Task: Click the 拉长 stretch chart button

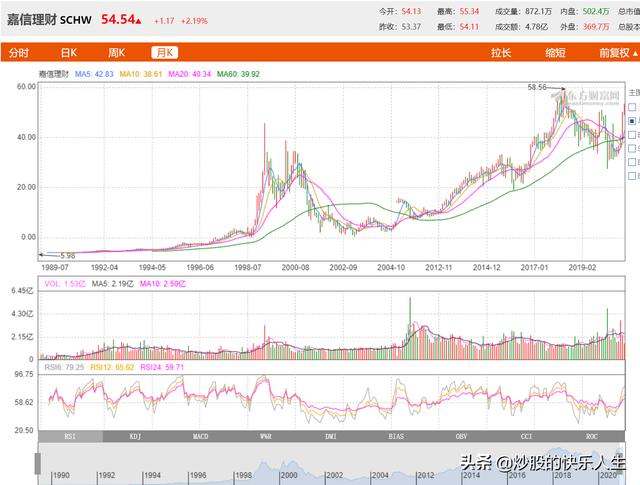Action: point(501,53)
